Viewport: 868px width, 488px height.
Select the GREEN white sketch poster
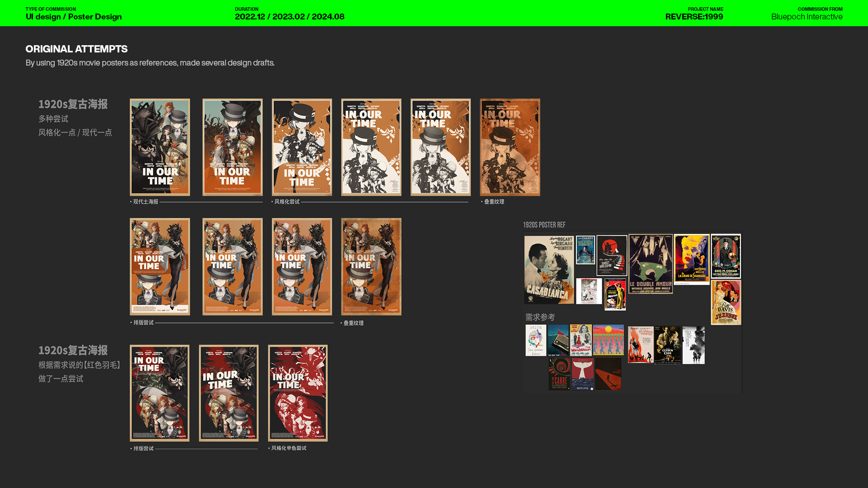[x=536, y=340]
